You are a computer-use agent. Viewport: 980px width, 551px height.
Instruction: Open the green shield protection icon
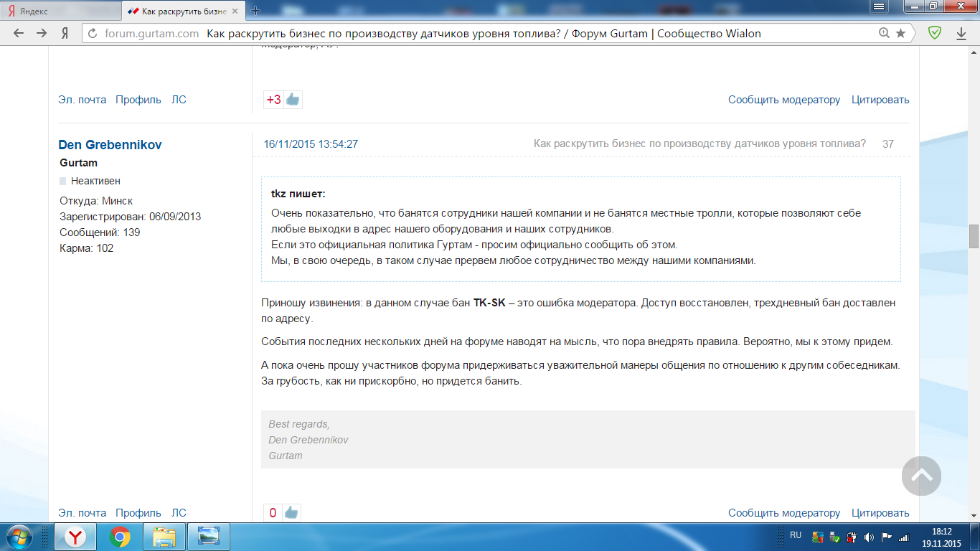pos(934,33)
